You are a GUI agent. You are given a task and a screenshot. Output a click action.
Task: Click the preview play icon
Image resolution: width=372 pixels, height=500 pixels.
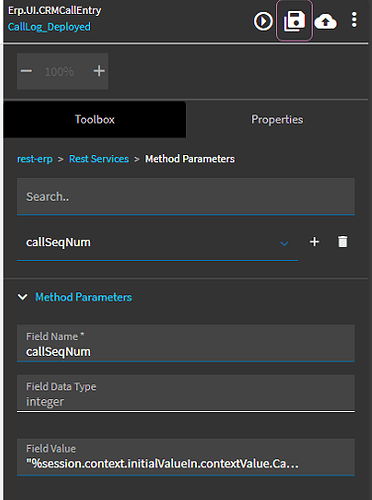(263, 21)
